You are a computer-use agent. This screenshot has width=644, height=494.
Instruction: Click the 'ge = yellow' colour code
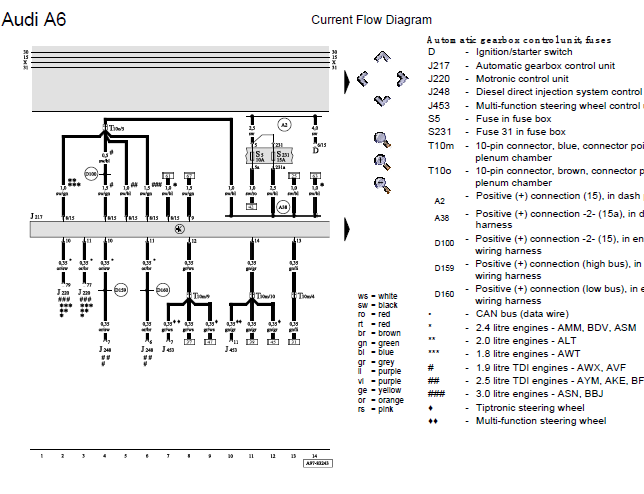(380, 390)
